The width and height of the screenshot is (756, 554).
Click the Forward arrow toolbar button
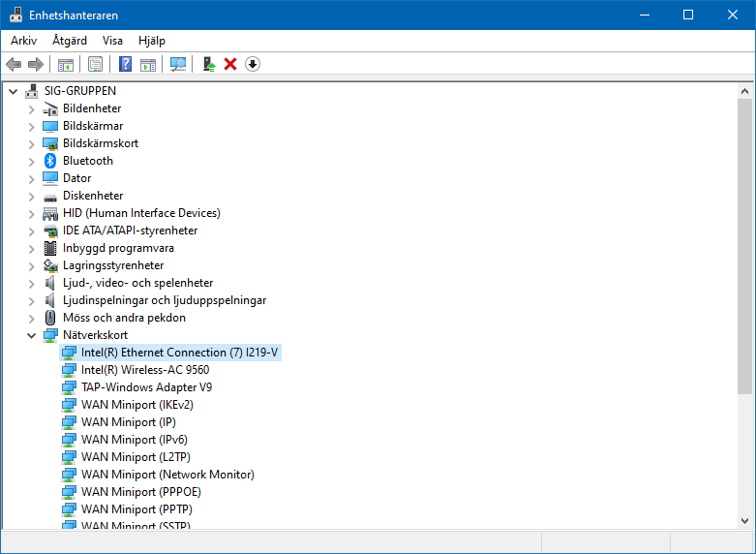36,64
